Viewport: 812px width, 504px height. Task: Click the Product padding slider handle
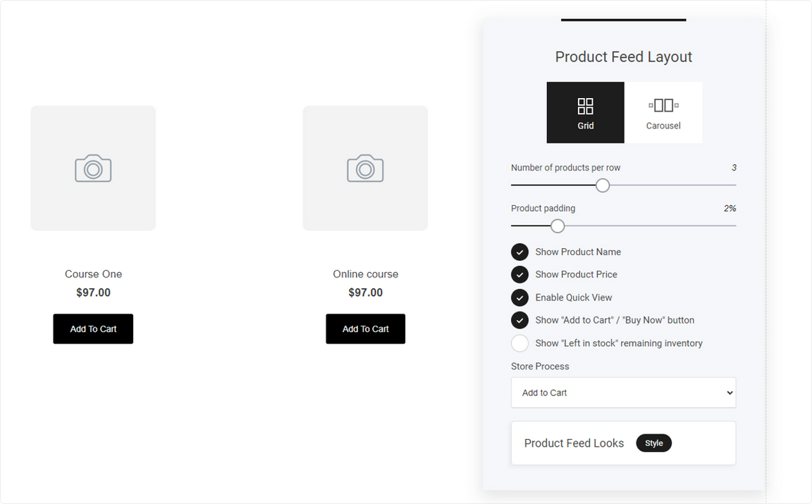(x=558, y=226)
